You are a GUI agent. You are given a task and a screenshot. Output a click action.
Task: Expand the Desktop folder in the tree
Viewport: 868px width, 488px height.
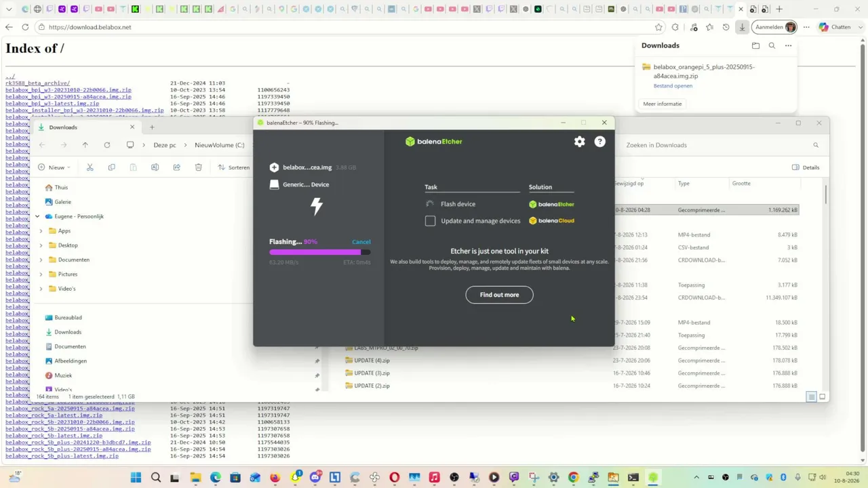click(41, 245)
